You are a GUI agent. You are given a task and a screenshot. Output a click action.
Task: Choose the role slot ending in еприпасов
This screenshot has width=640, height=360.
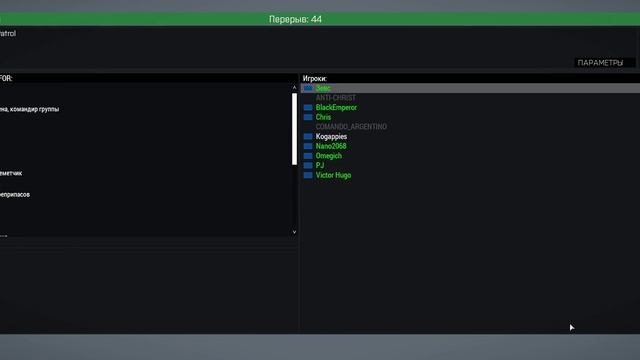pos(15,195)
